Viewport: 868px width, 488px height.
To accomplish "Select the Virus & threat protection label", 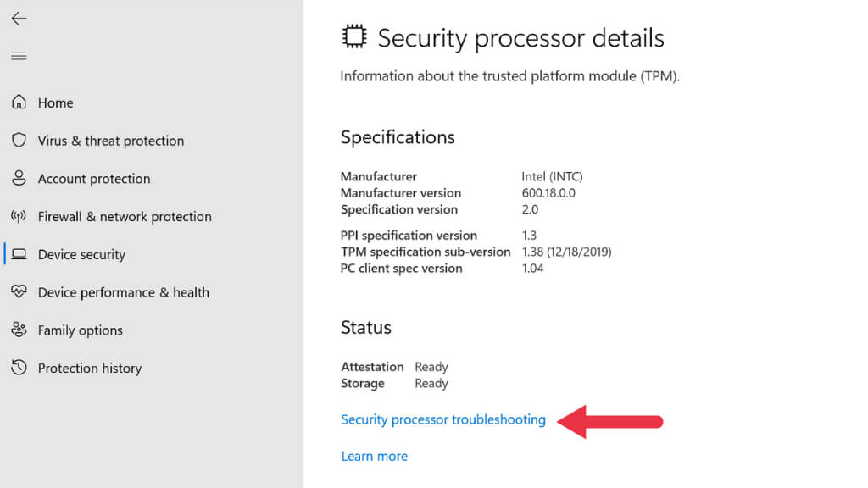I will tap(111, 141).
